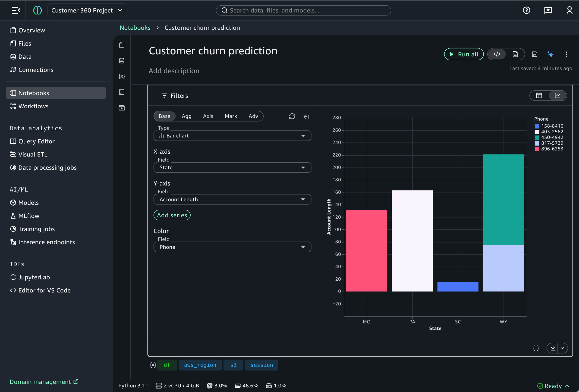The image size is (579, 392).
Task: Collapse the chart configuration panel via the arrow icon
Action: point(306,116)
